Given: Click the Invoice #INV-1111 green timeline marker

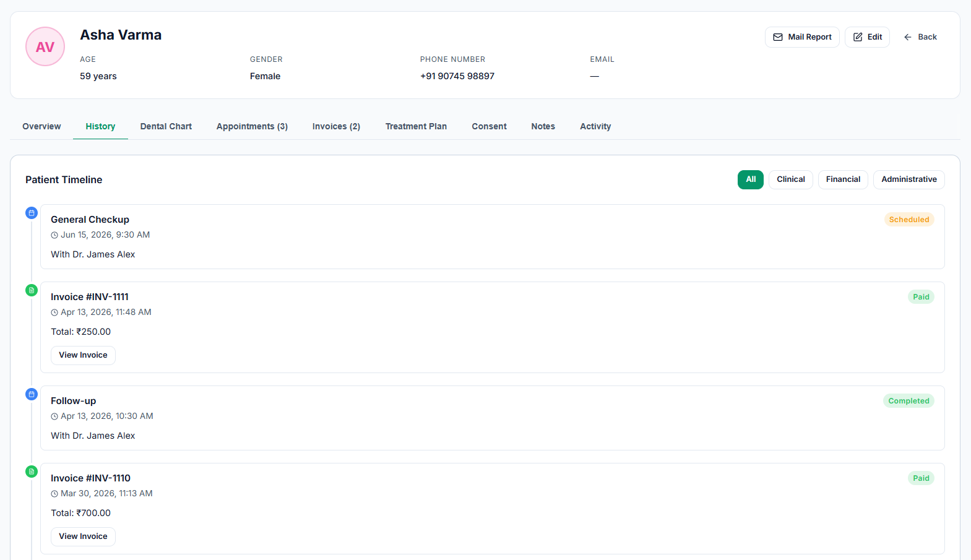Looking at the screenshot, I should click(x=32, y=290).
